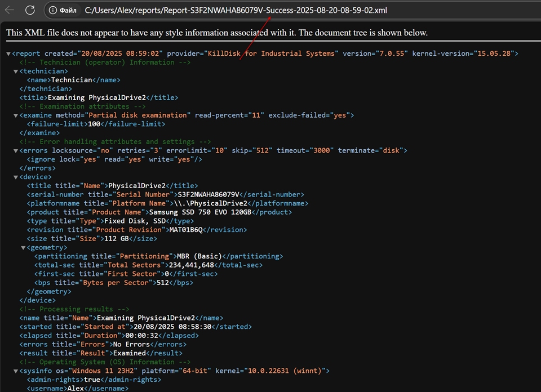The height and width of the screenshot is (392, 541).
Task: Click the product name Samsung SSD 750 EVO 120GB
Action: [199, 212]
